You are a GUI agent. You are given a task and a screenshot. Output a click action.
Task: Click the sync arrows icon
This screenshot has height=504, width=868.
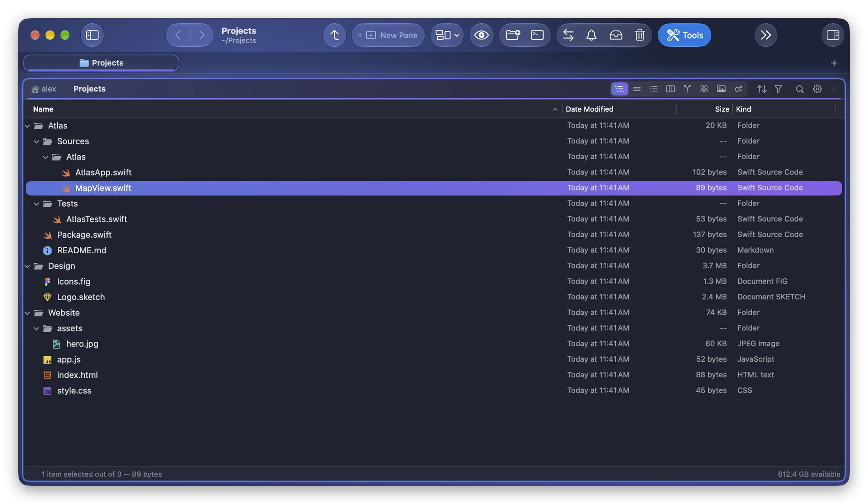[x=568, y=35]
